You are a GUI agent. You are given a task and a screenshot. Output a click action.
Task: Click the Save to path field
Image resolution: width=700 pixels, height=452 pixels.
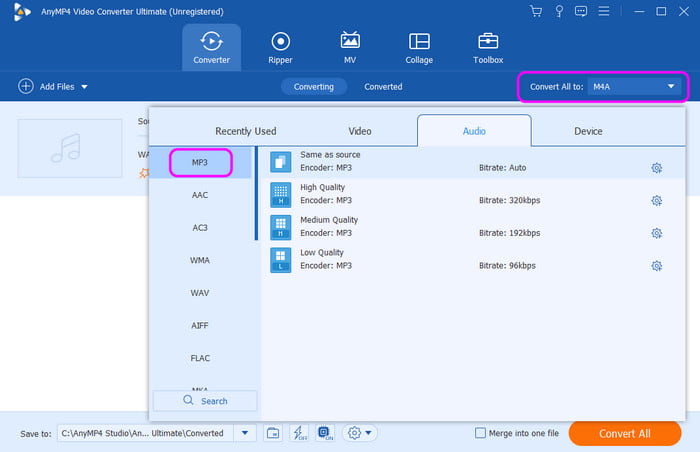[145, 433]
